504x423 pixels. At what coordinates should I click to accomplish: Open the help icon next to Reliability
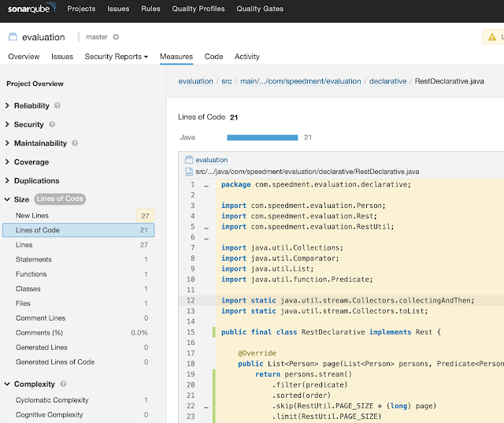(57, 106)
